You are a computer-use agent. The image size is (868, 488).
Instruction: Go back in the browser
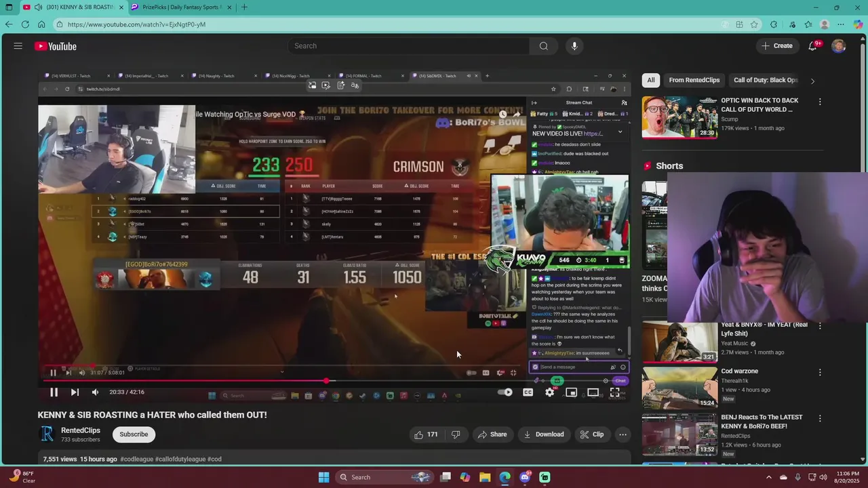tap(9, 24)
